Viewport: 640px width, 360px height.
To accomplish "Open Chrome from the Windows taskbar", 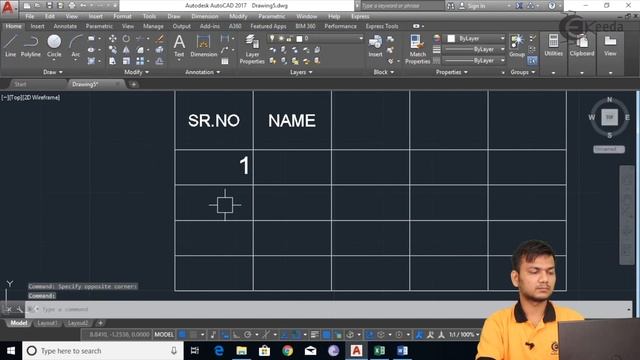I will [287, 351].
